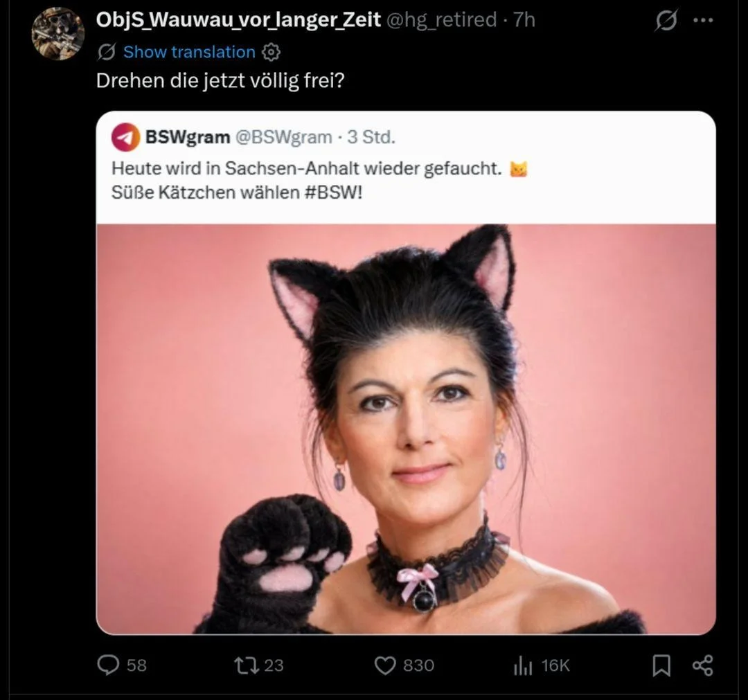Open the 7h timestamp link
The width and height of the screenshot is (748, 700).
pyautogui.click(x=524, y=20)
